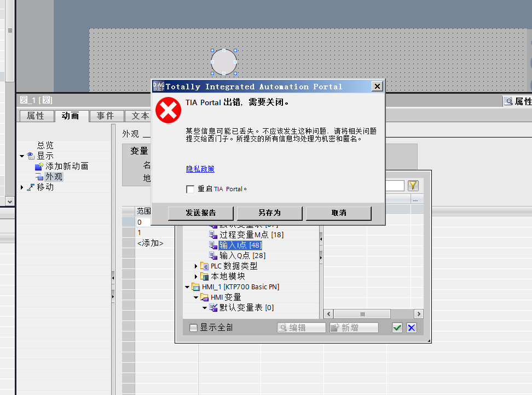Cancel tag selection with the blue X
This screenshot has width=532, height=395.
tap(412, 328)
